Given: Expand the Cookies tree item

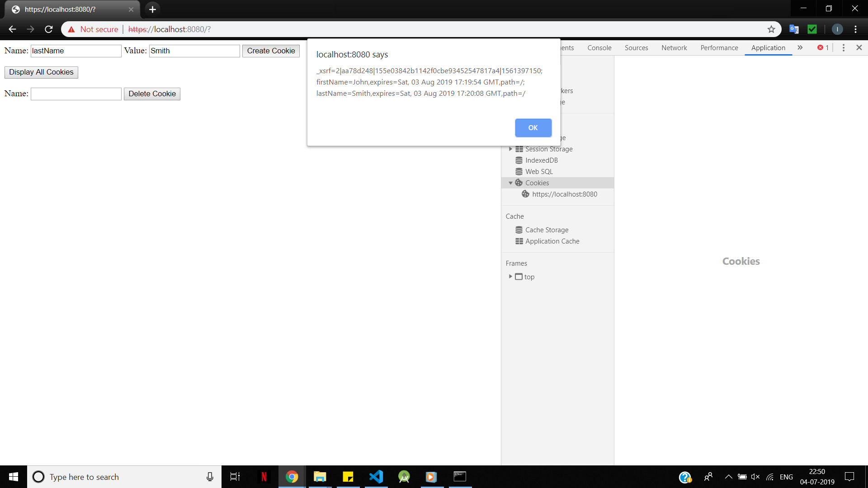Looking at the screenshot, I should pos(510,183).
